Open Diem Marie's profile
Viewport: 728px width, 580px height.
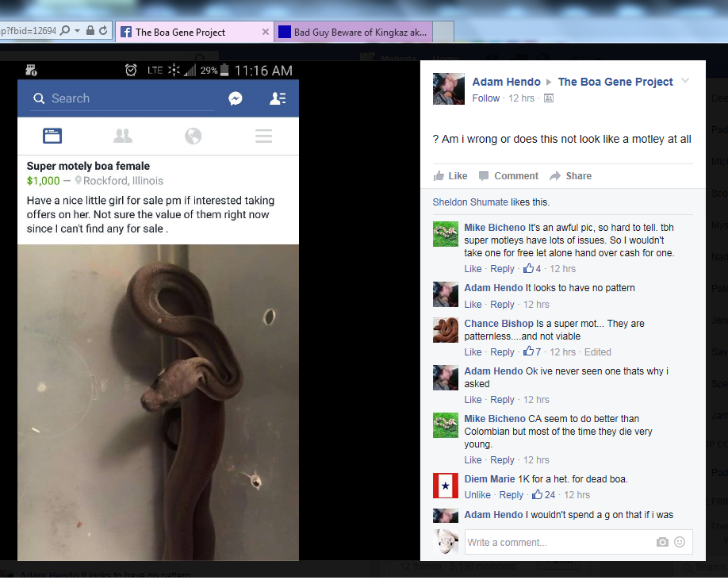click(x=489, y=479)
